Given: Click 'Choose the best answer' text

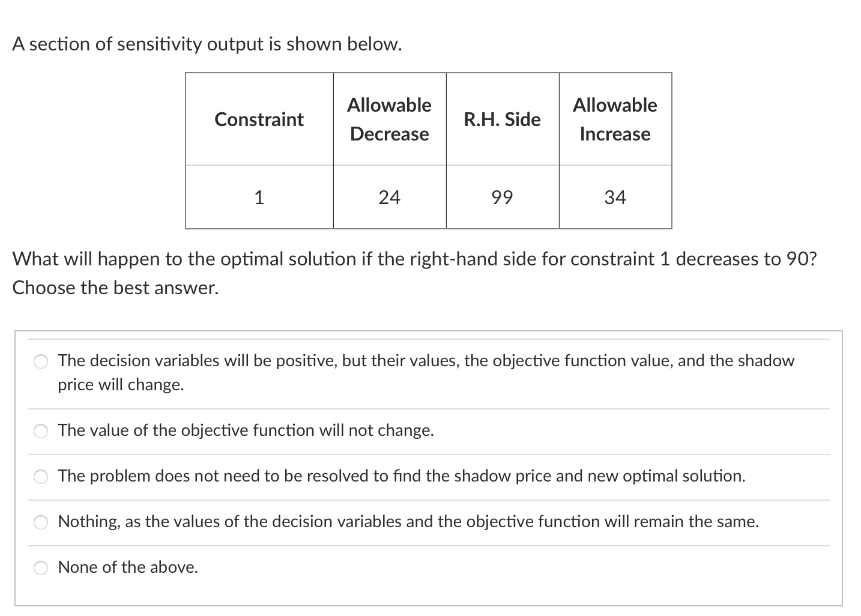Looking at the screenshot, I should pos(115,288).
